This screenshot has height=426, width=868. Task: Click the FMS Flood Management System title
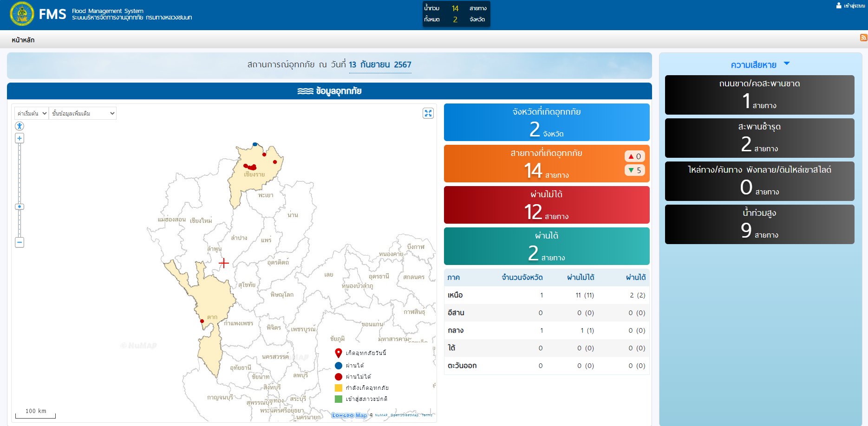click(115, 14)
